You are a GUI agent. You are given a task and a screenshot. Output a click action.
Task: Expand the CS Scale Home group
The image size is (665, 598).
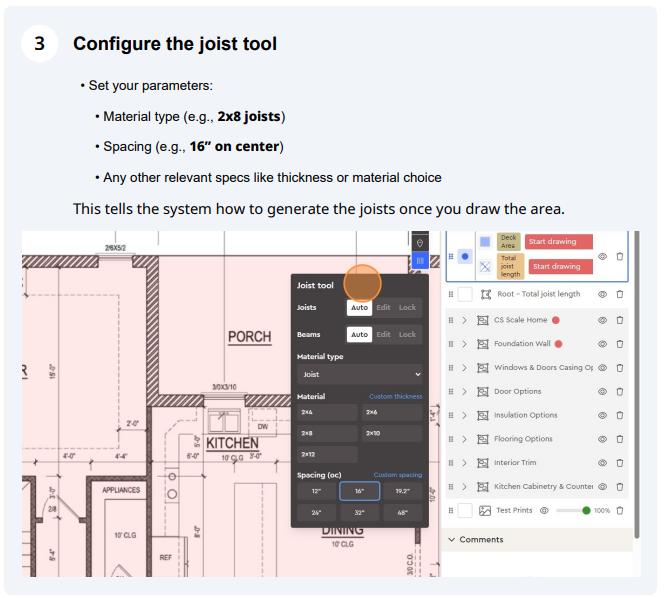click(464, 320)
